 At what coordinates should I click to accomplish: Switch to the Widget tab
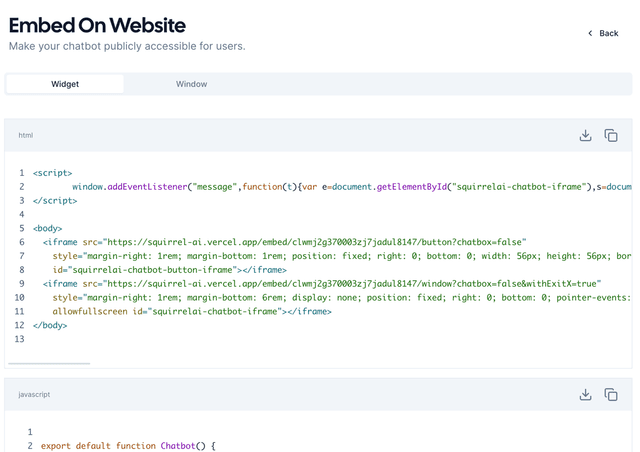tap(65, 84)
